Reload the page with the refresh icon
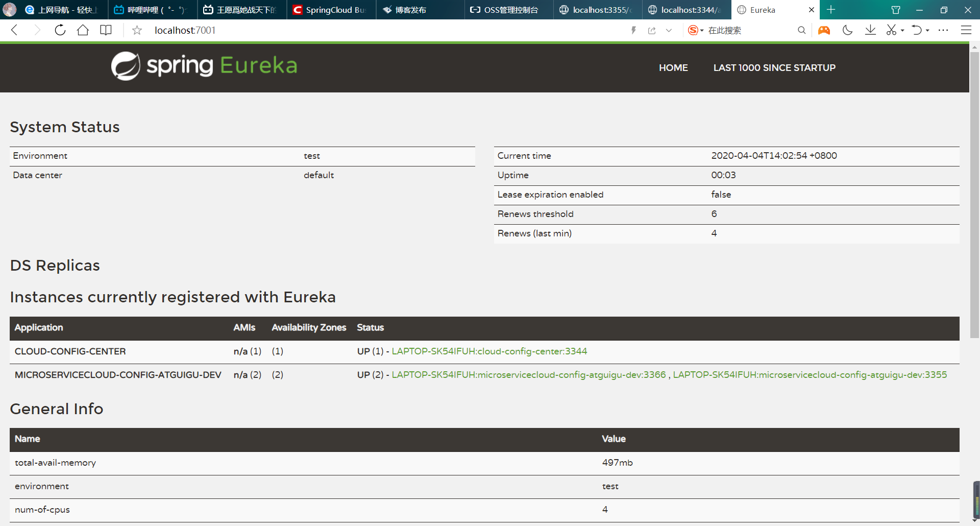Screen dimensions: 980x526 point(60,30)
